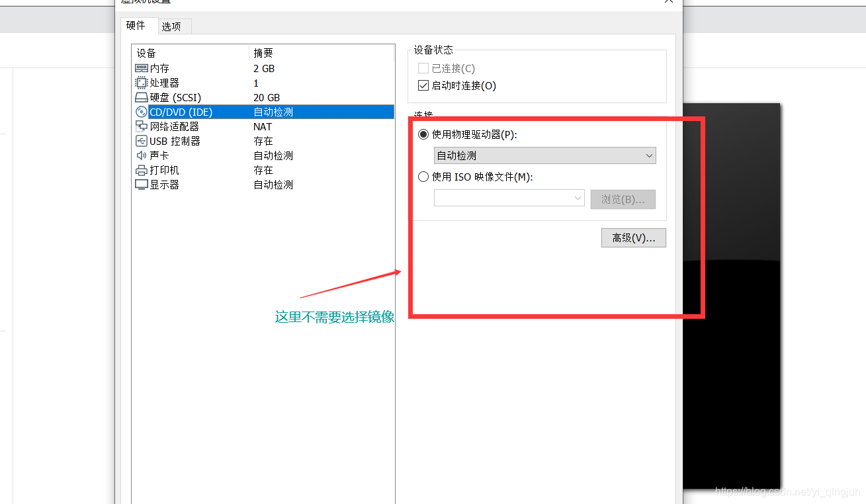The height and width of the screenshot is (504, 866).
Task: Click the 硬件 tab
Action: click(137, 26)
